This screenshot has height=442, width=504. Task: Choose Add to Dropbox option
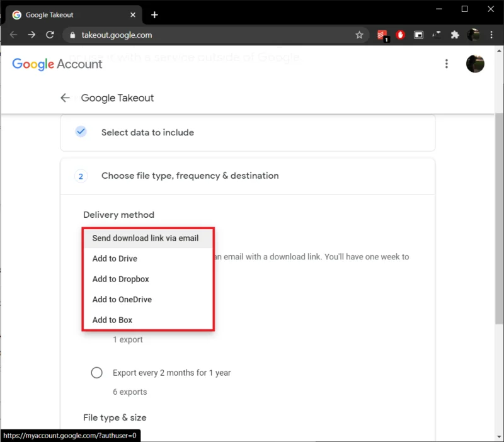click(x=148, y=279)
